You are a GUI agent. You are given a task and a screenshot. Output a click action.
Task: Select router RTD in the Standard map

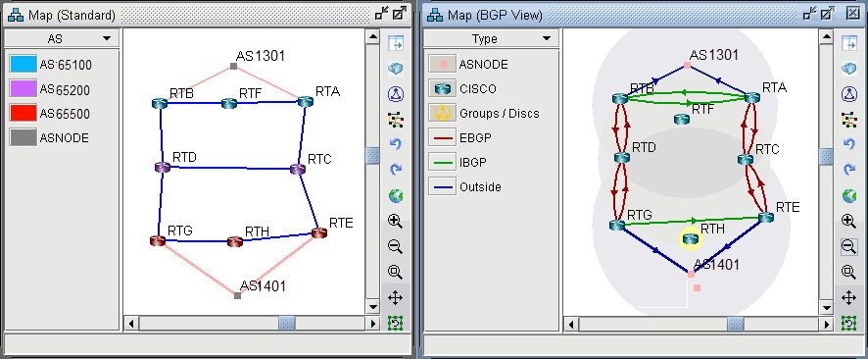click(163, 168)
